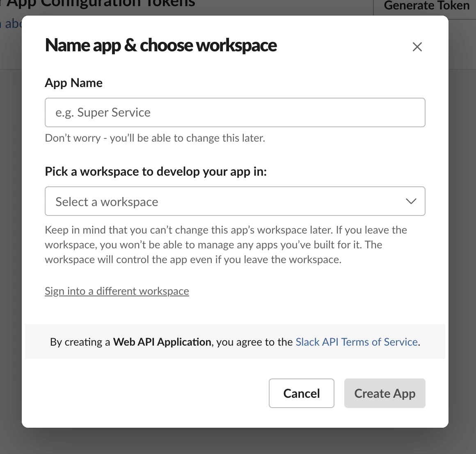Follow the Slack API Terms of Service link

coord(356,342)
